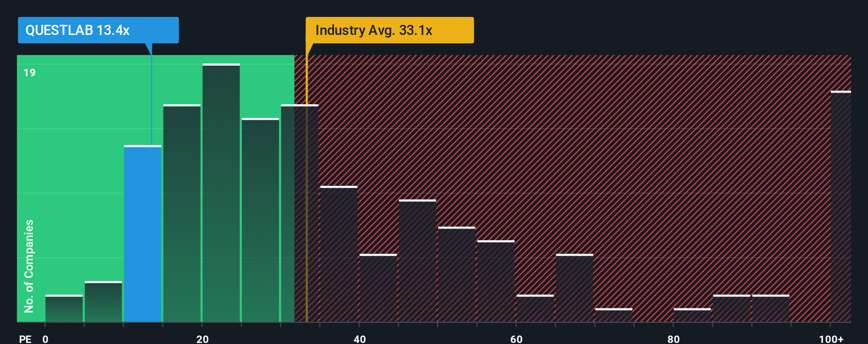Click the shortest bar at PE 0-5
The width and height of the screenshot is (868, 344).
pos(64,309)
